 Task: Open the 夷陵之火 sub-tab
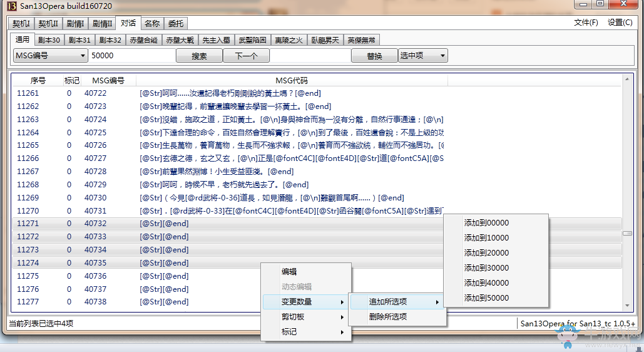click(289, 40)
